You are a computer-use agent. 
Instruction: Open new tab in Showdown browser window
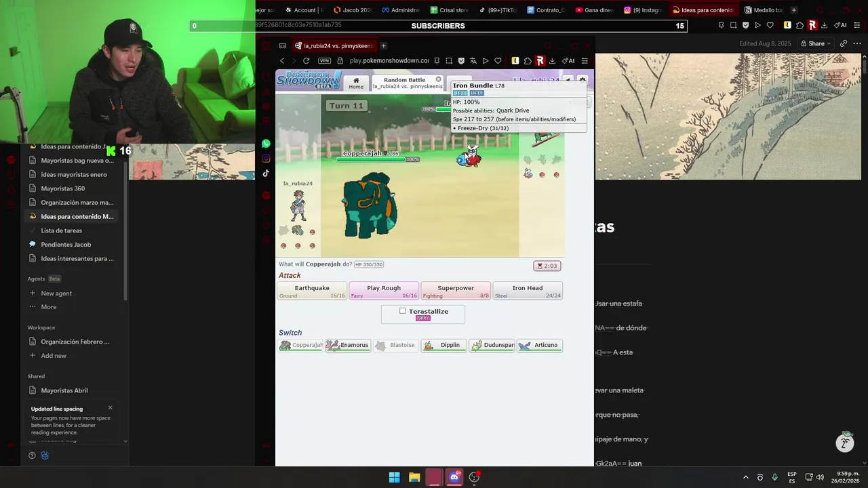383,46
